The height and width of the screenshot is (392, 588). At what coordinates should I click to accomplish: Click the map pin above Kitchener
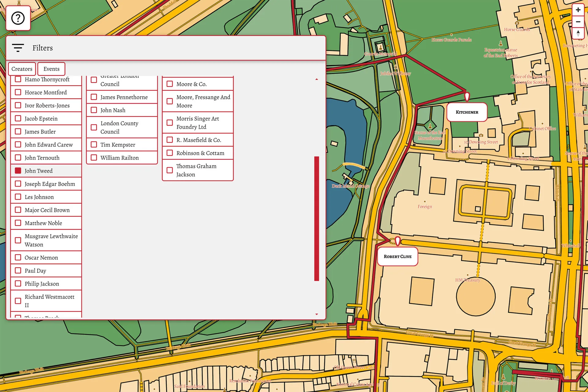pos(467,97)
